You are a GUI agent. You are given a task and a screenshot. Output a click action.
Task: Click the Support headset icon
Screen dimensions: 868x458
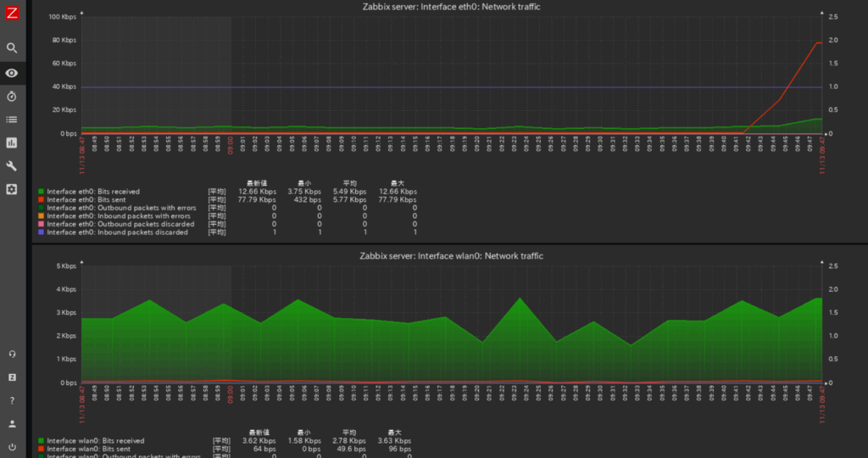(x=12, y=354)
